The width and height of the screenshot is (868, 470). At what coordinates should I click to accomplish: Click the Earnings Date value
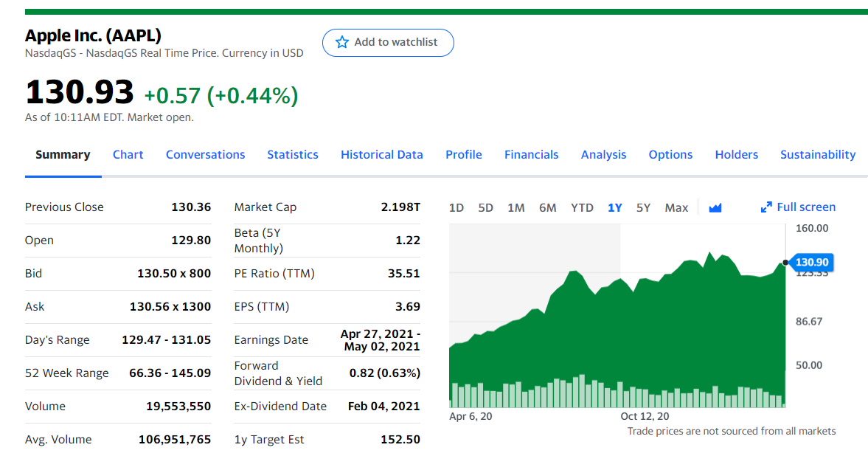[x=381, y=340]
